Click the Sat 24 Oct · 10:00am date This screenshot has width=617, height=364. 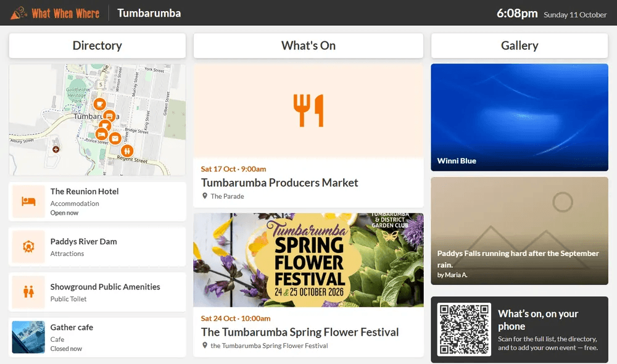point(235,319)
